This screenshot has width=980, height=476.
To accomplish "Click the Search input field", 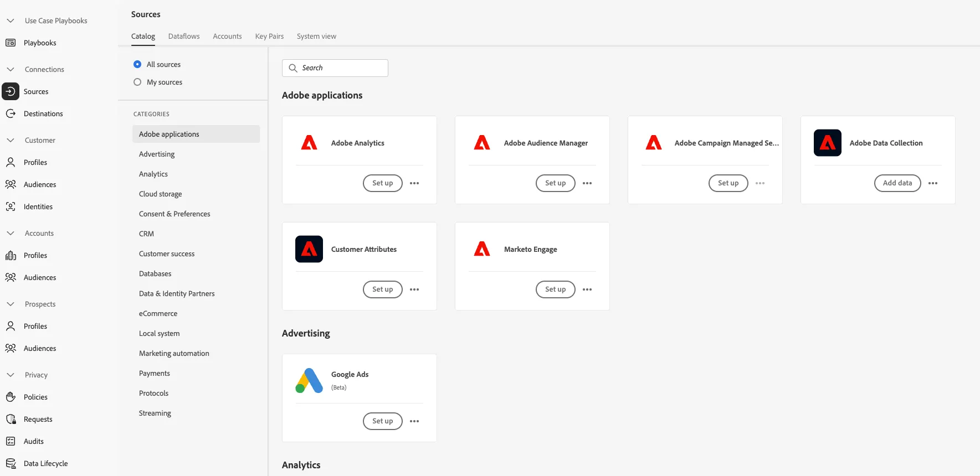I will click(335, 68).
